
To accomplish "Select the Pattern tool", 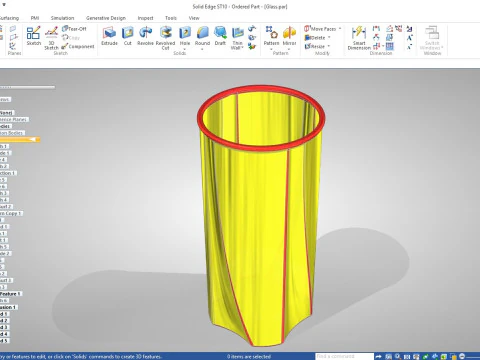I will pos(271,36).
